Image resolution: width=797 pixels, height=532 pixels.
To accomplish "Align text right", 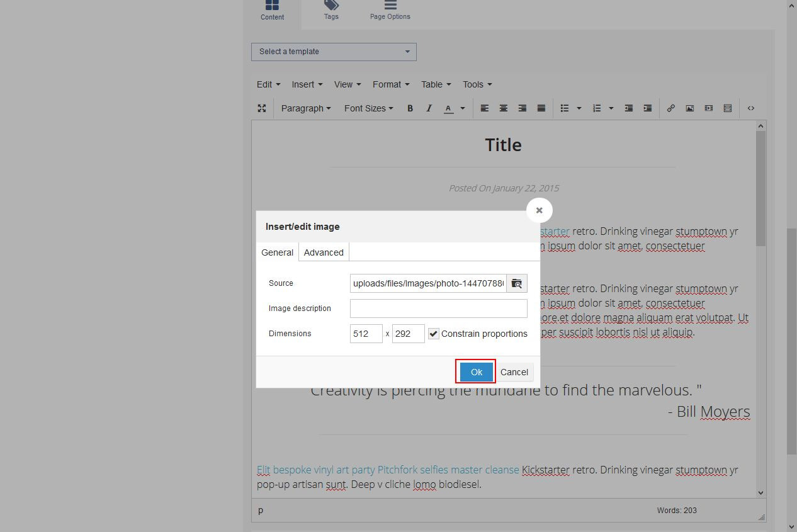I will (522, 108).
